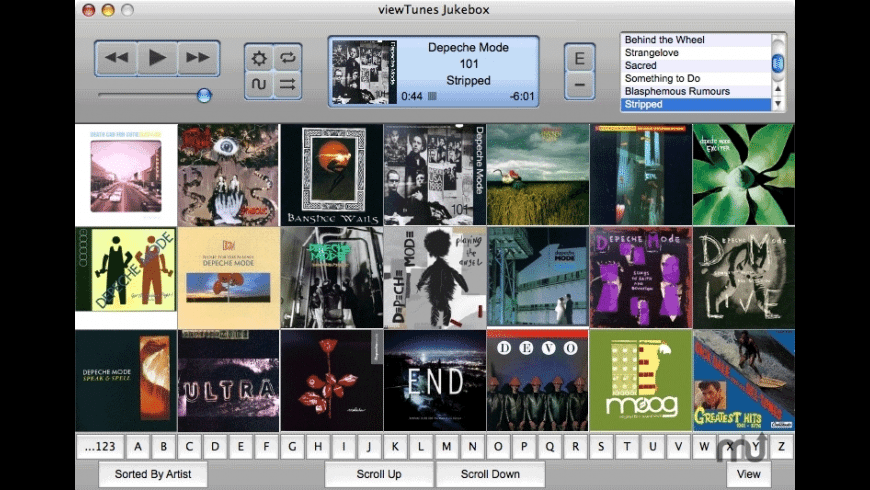Click the track list scroll down arrow
870x490 pixels.
778,103
